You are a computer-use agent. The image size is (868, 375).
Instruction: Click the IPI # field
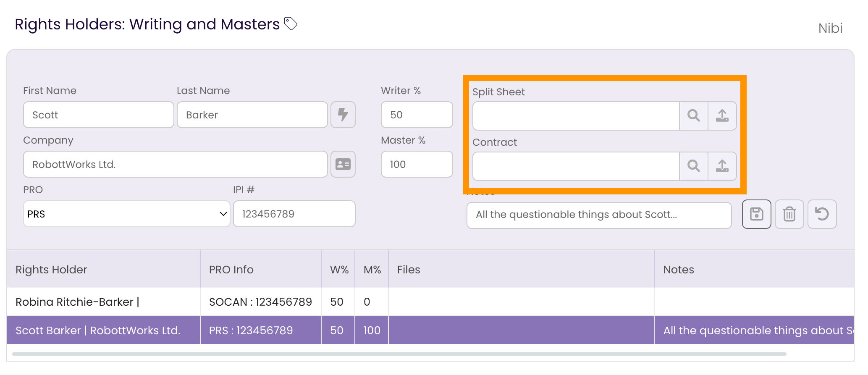point(294,214)
